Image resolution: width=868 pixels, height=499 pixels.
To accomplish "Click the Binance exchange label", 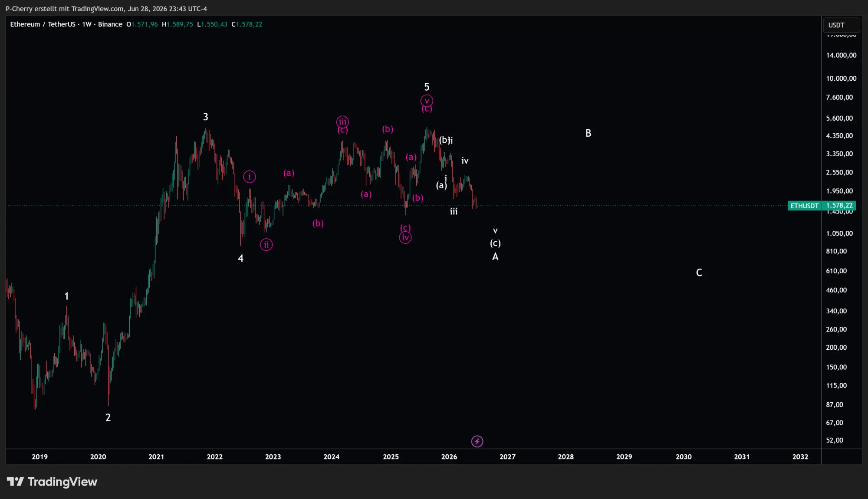I will 110,24.
